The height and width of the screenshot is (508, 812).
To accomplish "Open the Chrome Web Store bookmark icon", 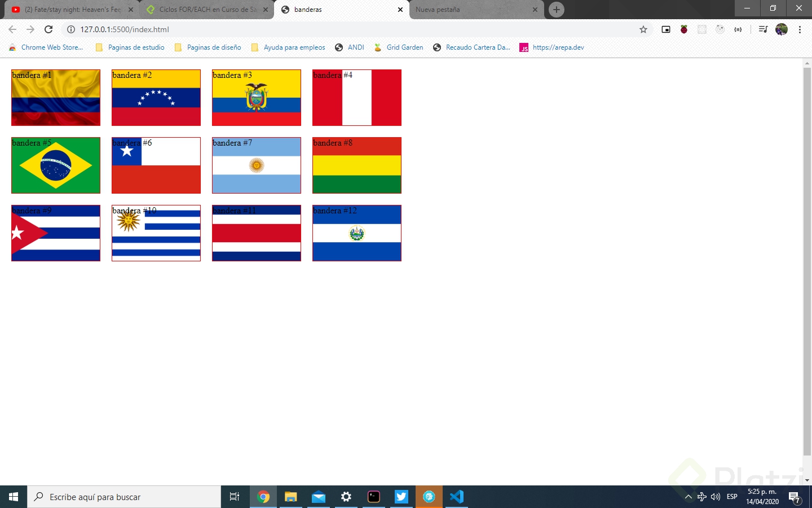I will (x=12, y=47).
